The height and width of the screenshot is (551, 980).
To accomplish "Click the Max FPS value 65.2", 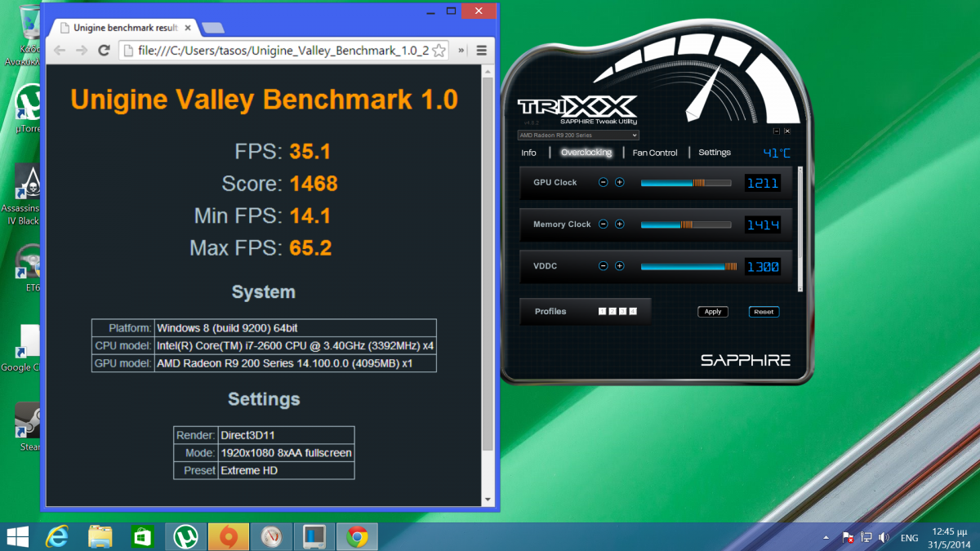I will pos(311,248).
